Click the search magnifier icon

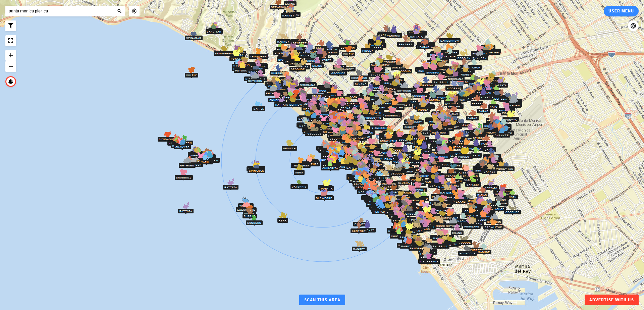[119, 11]
